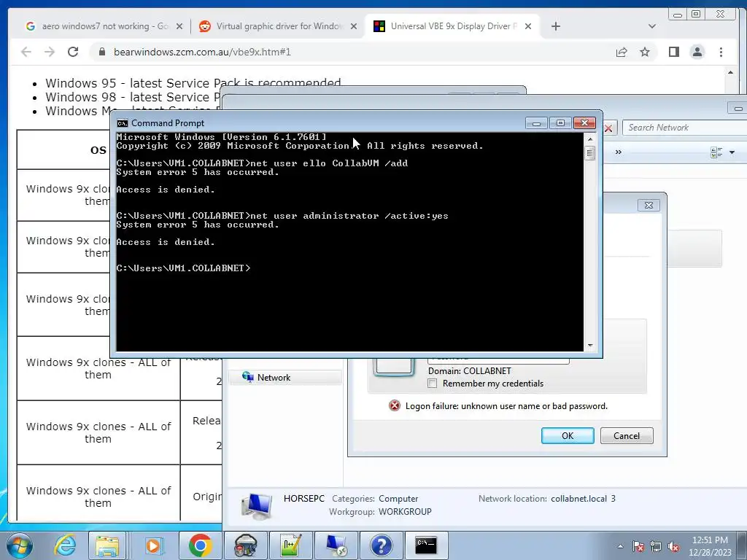Click the cloud-like app icon in taskbar

pyautogui.click(x=245, y=545)
